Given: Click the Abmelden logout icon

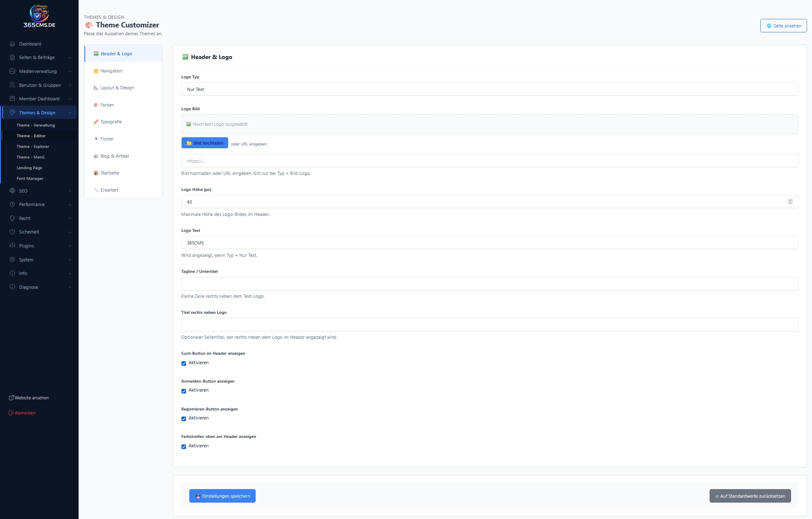Looking at the screenshot, I should coord(11,413).
